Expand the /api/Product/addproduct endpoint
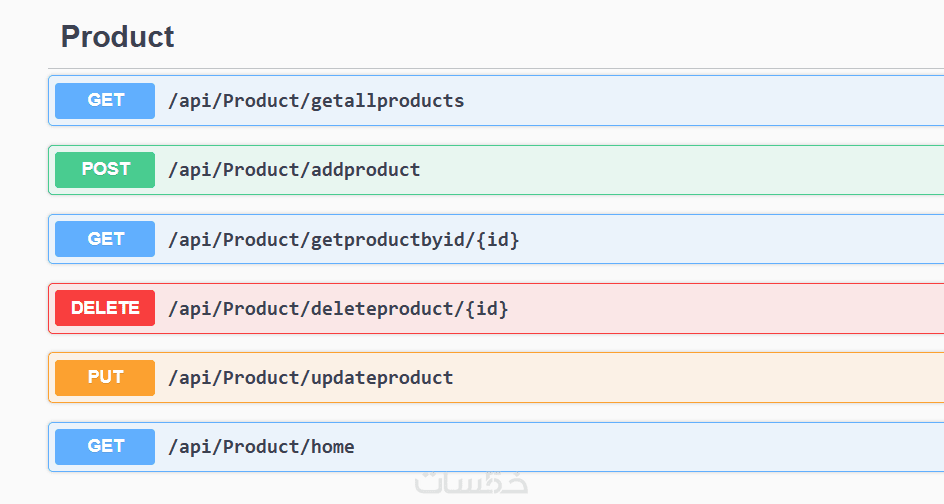The height and width of the screenshot is (504, 944). pos(294,170)
